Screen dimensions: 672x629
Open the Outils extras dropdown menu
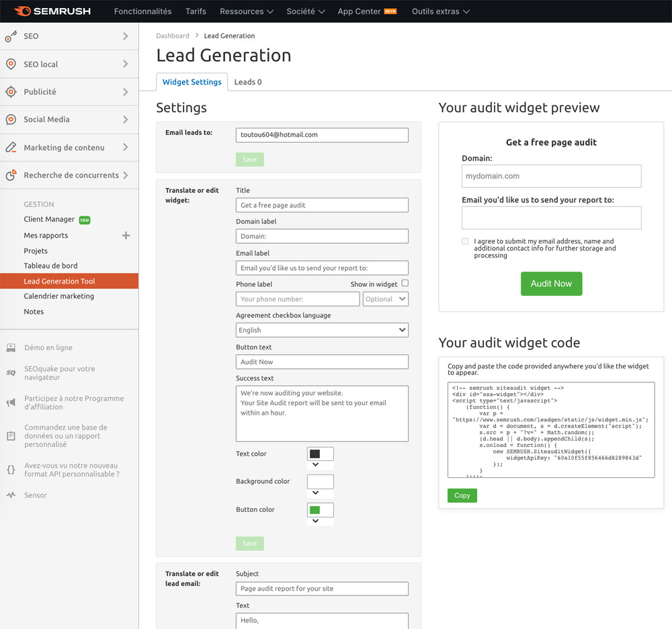click(441, 11)
